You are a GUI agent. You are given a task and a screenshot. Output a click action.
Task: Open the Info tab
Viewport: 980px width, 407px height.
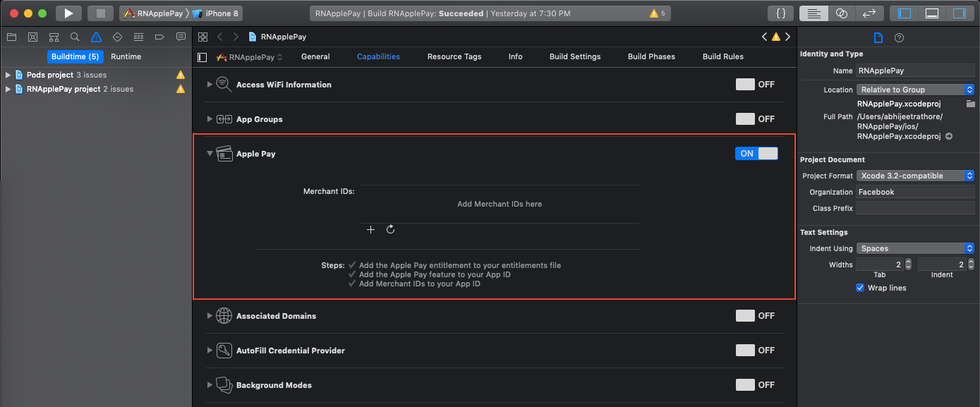coord(516,56)
